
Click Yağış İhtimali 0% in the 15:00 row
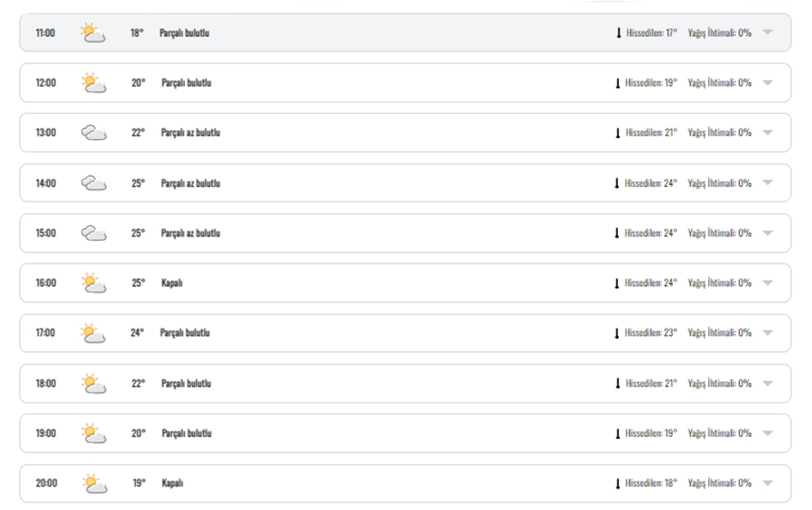(x=719, y=233)
